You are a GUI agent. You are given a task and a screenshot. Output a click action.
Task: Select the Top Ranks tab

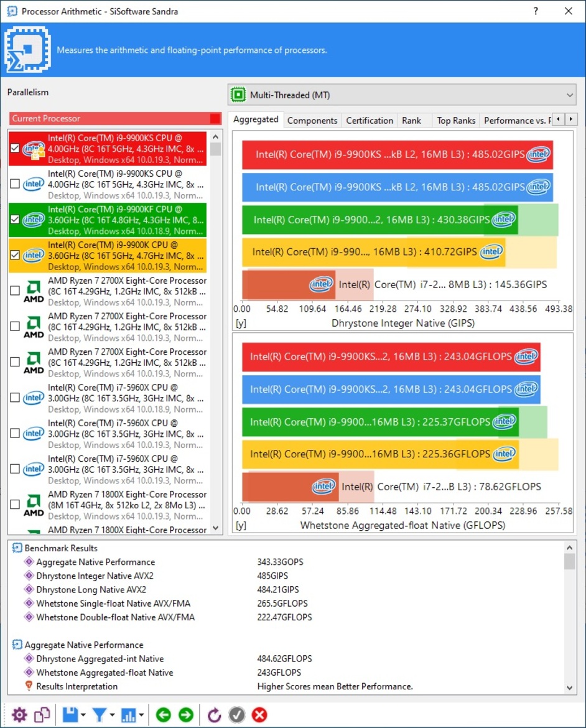coord(456,120)
